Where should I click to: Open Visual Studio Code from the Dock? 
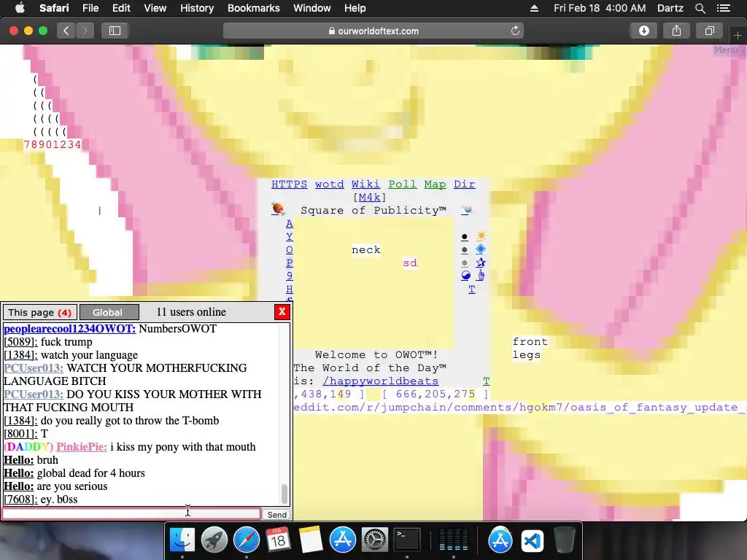[x=532, y=540]
